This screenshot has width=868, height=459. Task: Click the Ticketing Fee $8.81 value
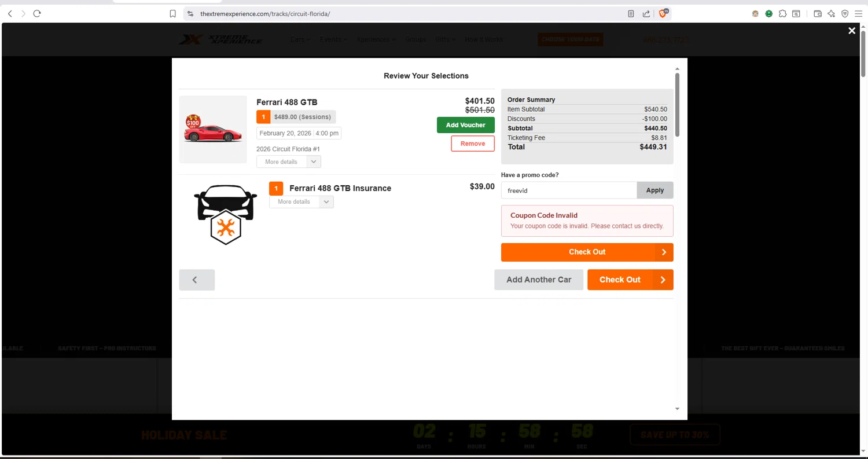(659, 138)
